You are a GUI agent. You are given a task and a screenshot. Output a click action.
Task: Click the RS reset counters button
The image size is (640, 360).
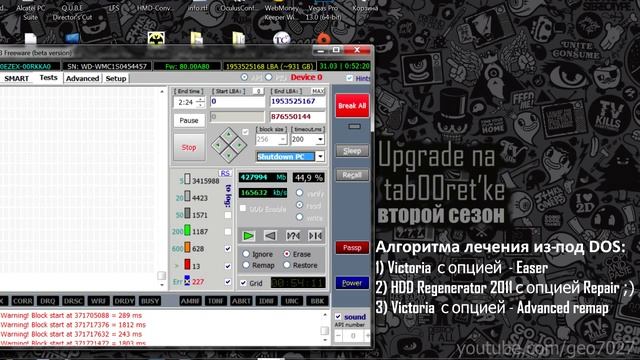(x=225, y=173)
